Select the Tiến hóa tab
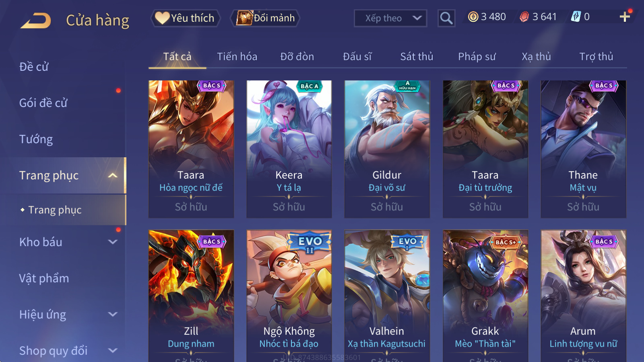 click(237, 57)
